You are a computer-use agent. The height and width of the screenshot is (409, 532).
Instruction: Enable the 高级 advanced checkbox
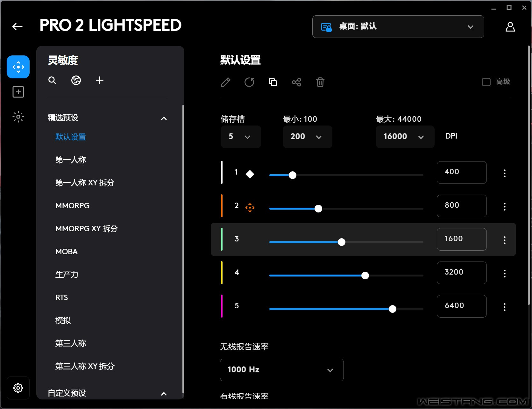486,82
